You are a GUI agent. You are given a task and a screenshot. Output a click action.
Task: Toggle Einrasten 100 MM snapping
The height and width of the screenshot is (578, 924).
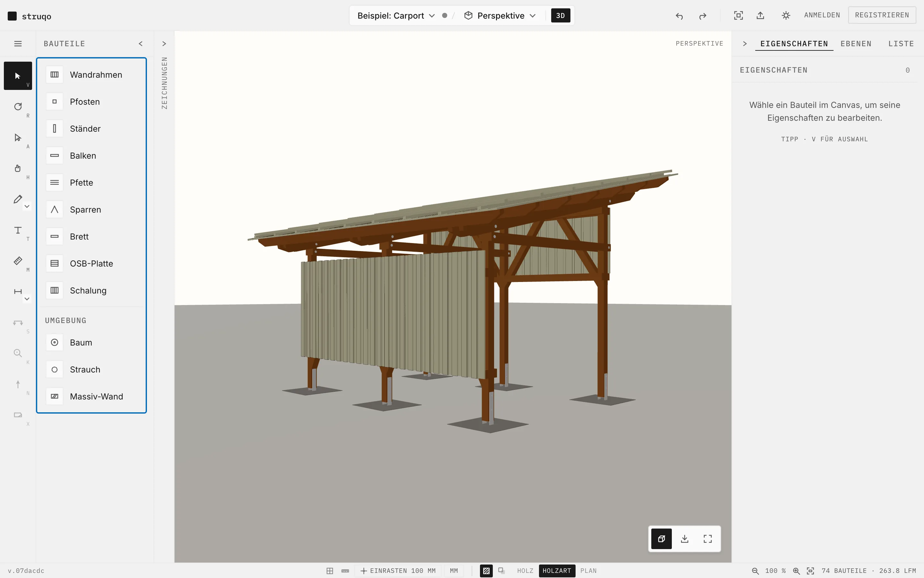(398, 571)
